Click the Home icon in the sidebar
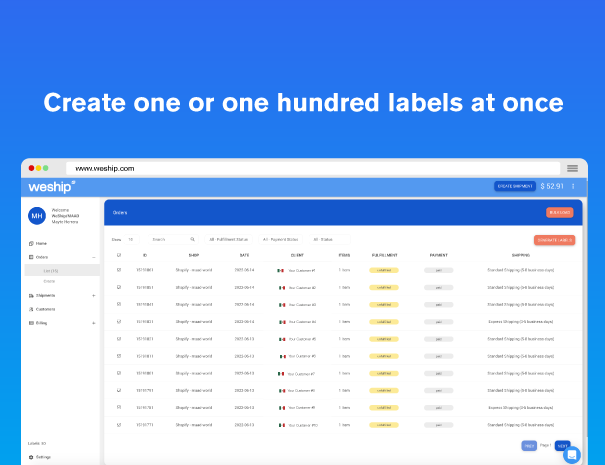The image size is (605, 465). point(31,243)
